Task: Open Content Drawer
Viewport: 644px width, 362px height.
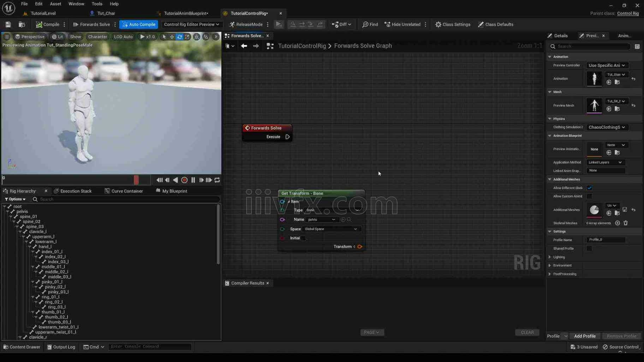Action: [22, 347]
